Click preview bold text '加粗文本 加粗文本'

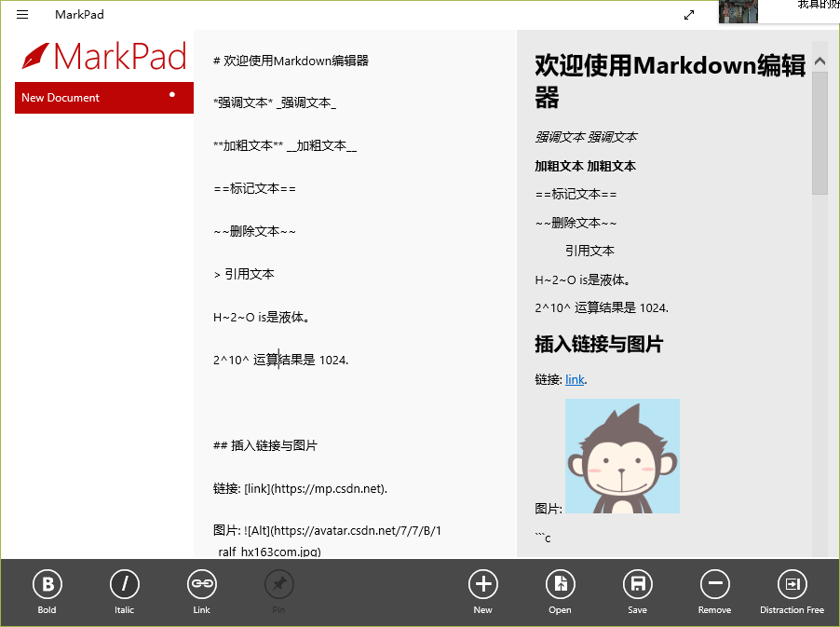pyautogui.click(x=586, y=166)
